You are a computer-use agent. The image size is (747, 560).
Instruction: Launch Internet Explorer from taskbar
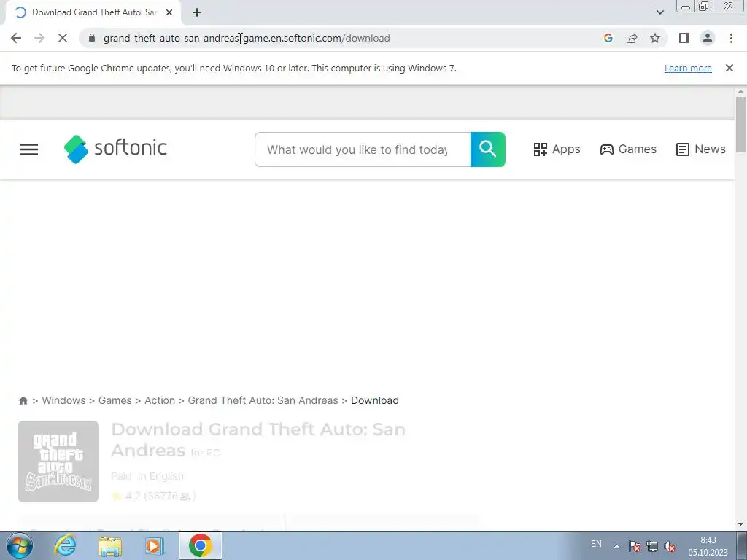(65, 545)
